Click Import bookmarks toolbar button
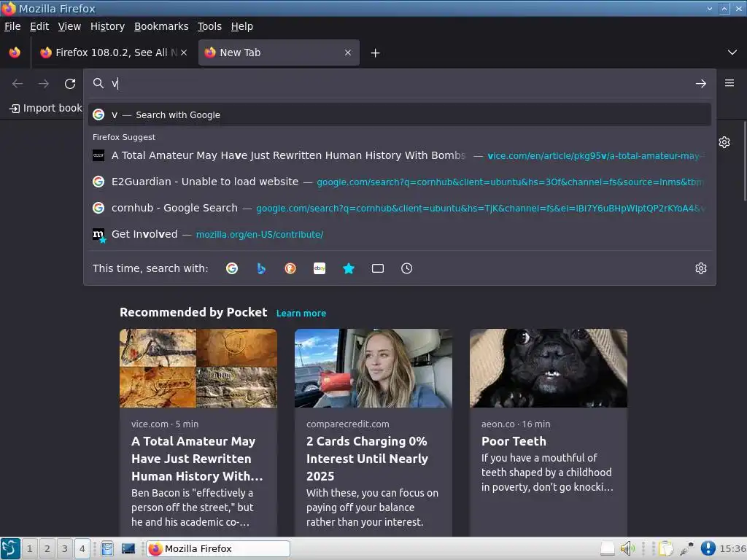Viewport: 747px width, 560px height. coord(46,108)
